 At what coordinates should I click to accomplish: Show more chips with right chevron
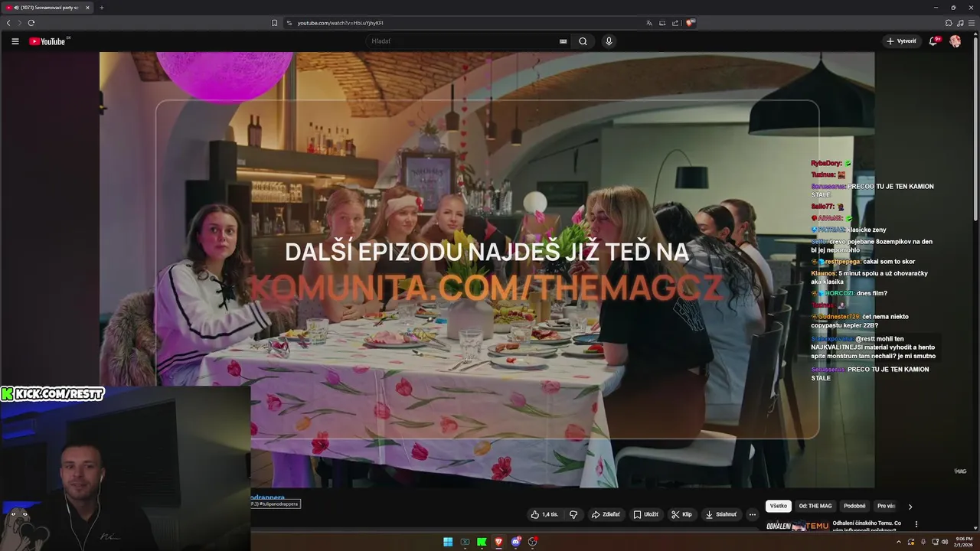click(x=910, y=507)
